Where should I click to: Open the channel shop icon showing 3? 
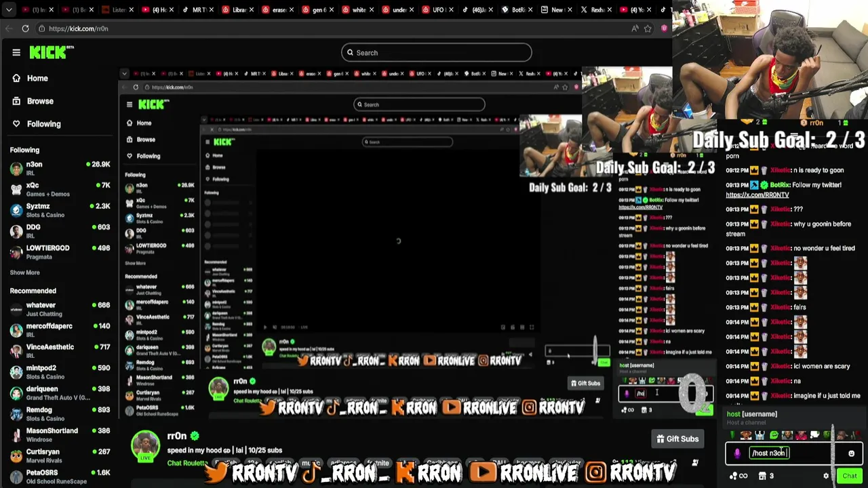click(x=766, y=476)
